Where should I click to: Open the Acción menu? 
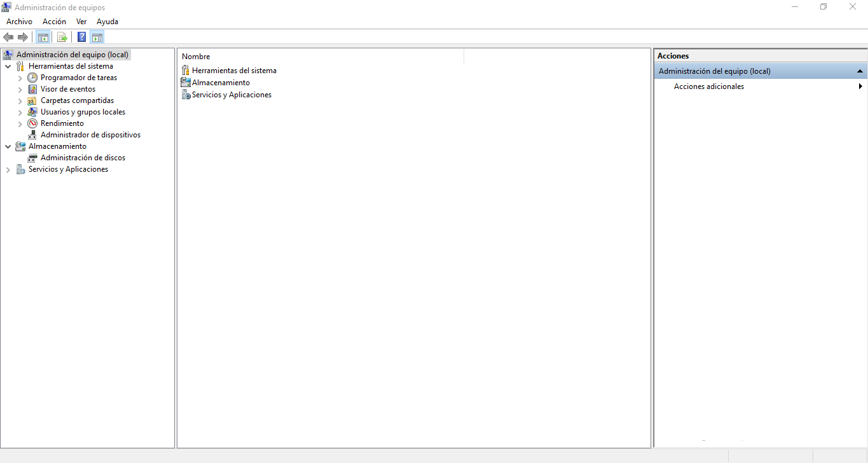(x=54, y=22)
